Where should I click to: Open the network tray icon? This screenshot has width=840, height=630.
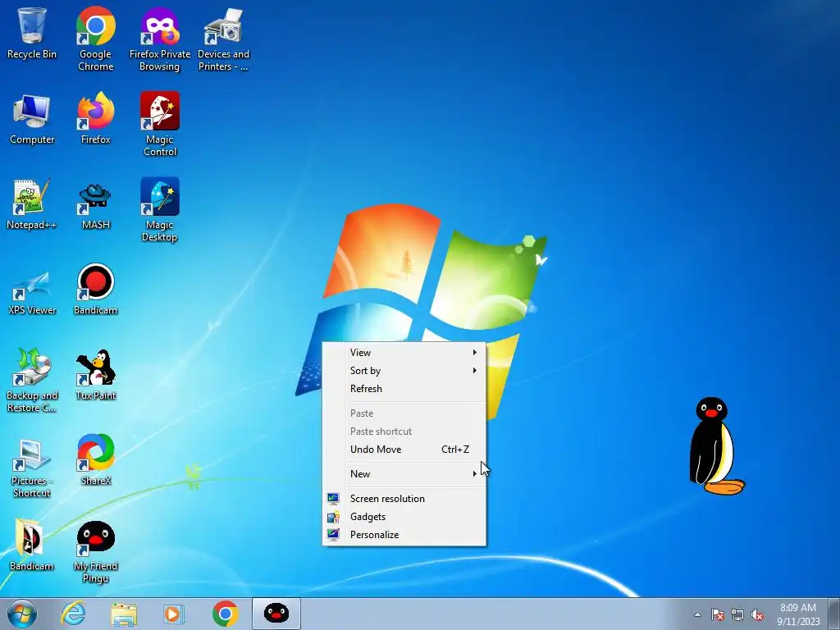[x=737, y=614]
